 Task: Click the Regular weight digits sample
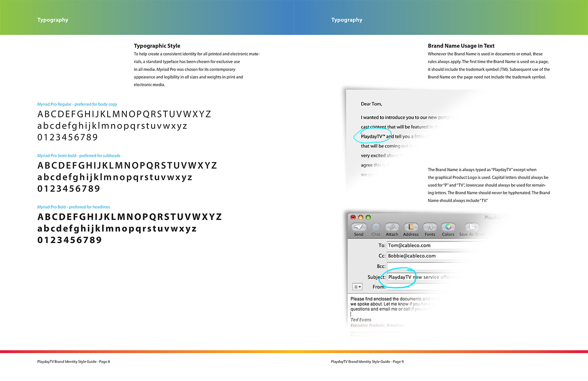tap(68, 138)
